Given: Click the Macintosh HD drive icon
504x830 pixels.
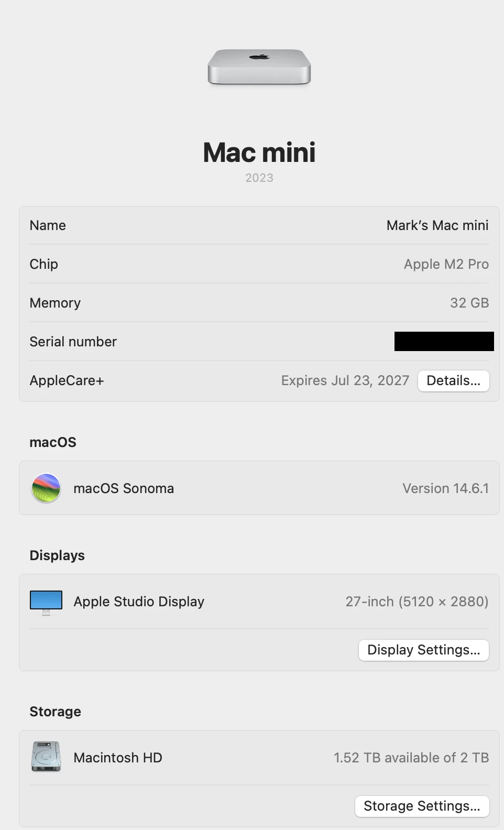Looking at the screenshot, I should pos(46,757).
